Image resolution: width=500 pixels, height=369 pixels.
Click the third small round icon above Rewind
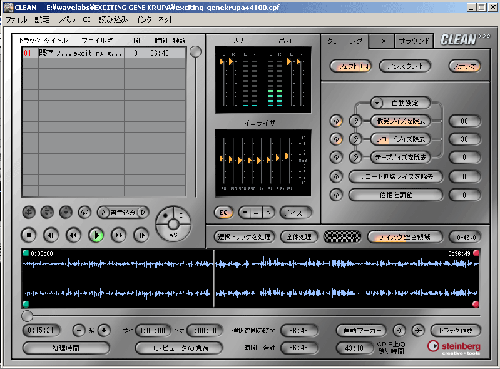(x=66, y=212)
